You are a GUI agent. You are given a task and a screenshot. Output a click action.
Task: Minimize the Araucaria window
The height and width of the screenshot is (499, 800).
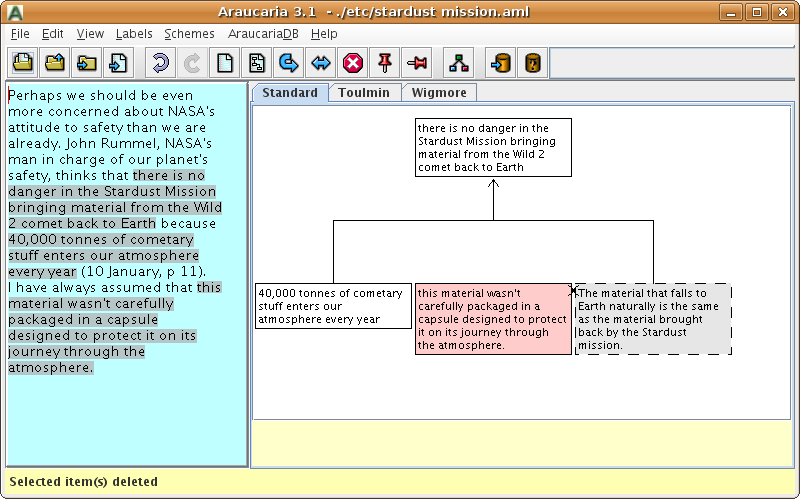(x=731, y=12)
